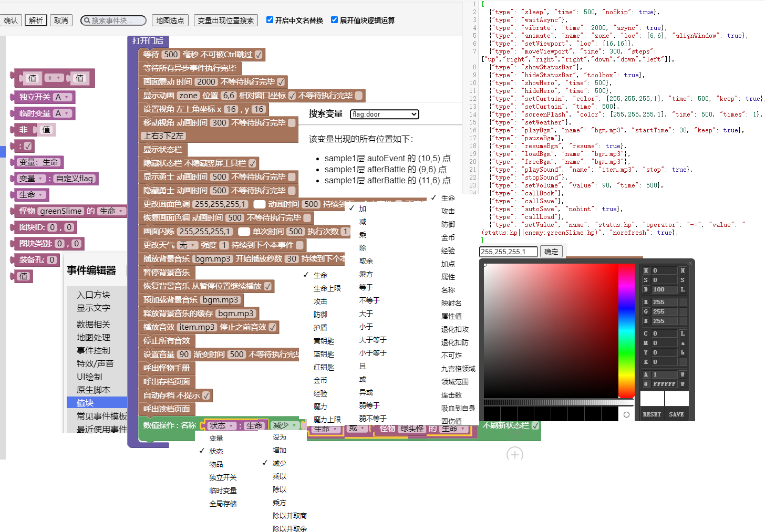
Task: Click the 变量出现位置搜索 button
Action: click(226, 20)
